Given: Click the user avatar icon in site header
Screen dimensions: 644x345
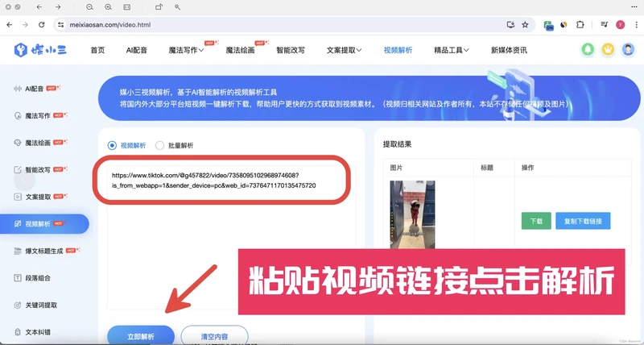Looking at the screenshot, I should [627, 50].
